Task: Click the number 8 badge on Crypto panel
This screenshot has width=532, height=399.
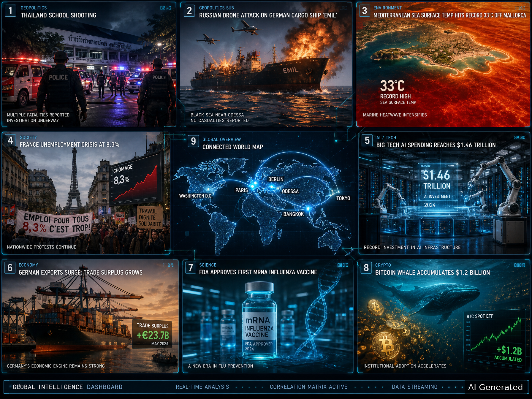Action: click(366, 268)
